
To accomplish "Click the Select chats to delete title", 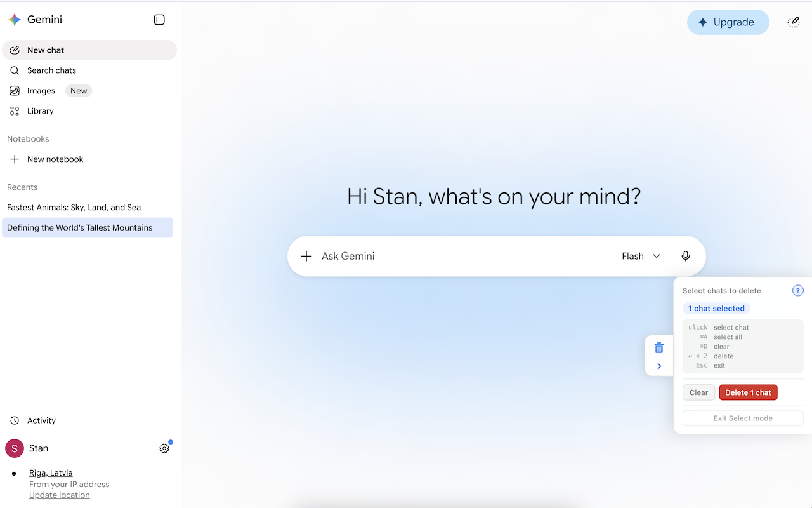I will (x=722, y=291).
